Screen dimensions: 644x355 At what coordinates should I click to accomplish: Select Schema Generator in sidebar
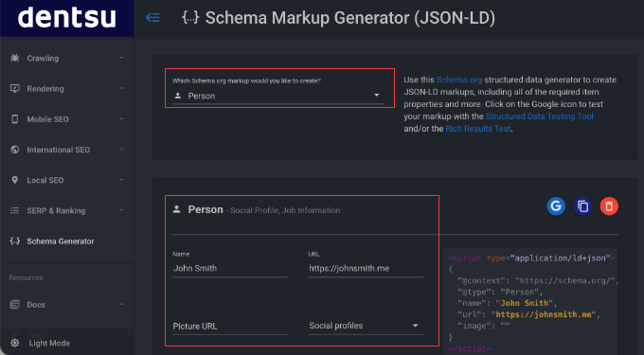(x=66, y=240)
